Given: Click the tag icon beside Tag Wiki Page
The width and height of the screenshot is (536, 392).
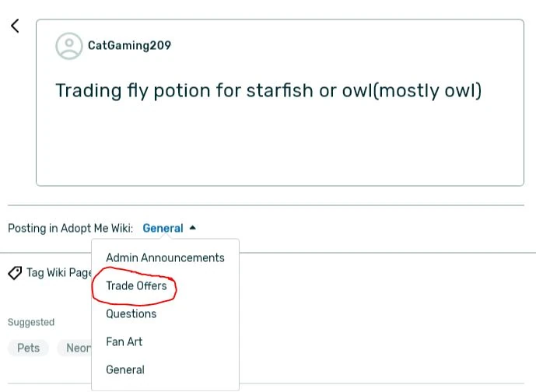Looking at the screenshot, I should (14, 273).
